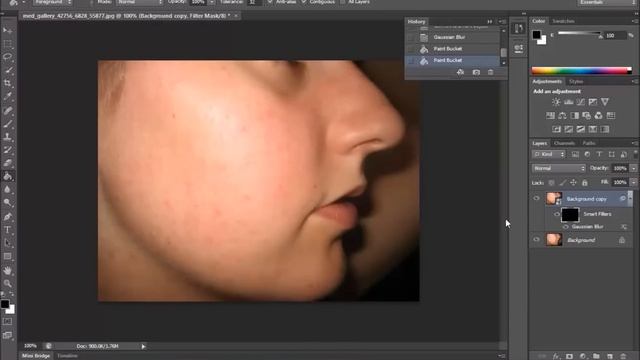Open the layer blend mode Normal dropdown
The width and height of the screenshot is (640, 360).
coord(558,168)
